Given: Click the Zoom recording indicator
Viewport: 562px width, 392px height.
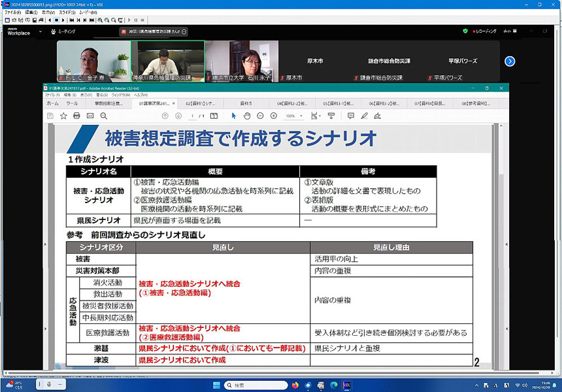Looking at the screenshot, I should click(x=484, y=31).
